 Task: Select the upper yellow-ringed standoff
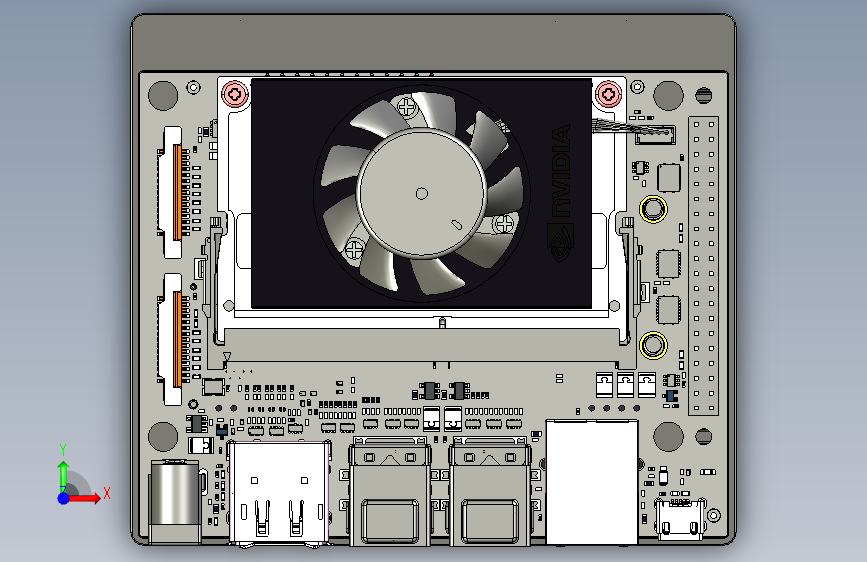pyautogui.click(x=653, y=209)
